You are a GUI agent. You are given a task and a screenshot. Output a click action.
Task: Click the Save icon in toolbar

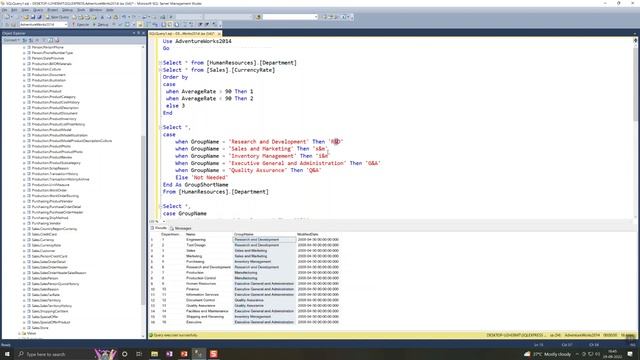(33, 17)
